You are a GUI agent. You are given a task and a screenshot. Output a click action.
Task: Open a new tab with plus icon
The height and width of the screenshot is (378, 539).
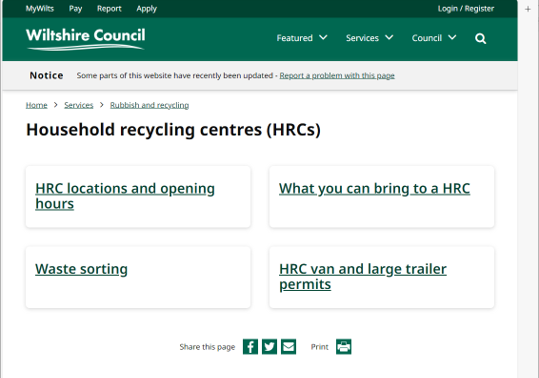(528, 9)
